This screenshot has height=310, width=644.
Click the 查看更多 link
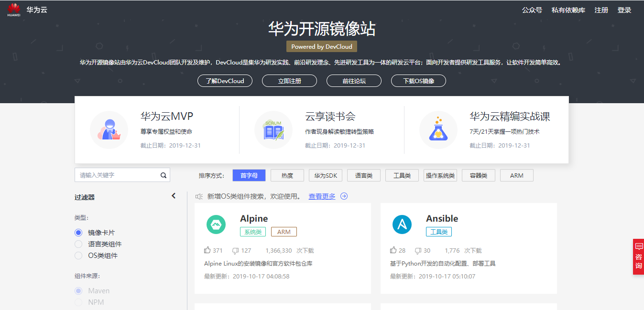[x=322, y=196]
